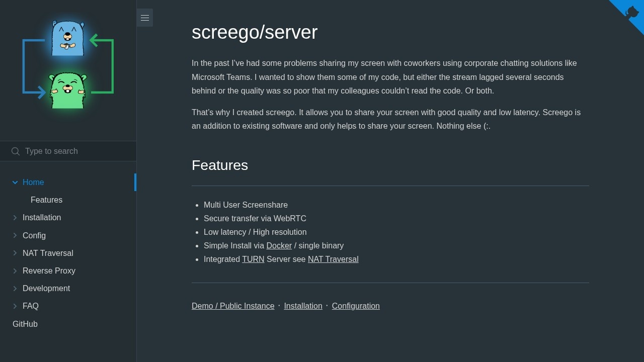Expand the Reverse Proxy section

coord(15,270)
